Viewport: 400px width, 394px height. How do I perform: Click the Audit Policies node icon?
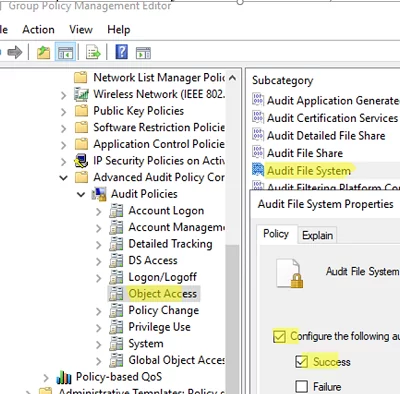pos(99,194)
